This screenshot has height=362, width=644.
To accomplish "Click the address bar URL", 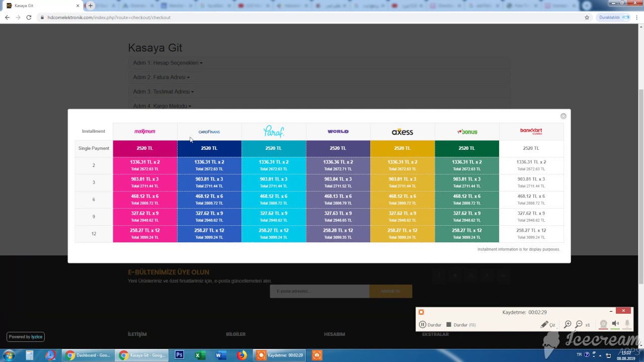I will pos(109,17).
